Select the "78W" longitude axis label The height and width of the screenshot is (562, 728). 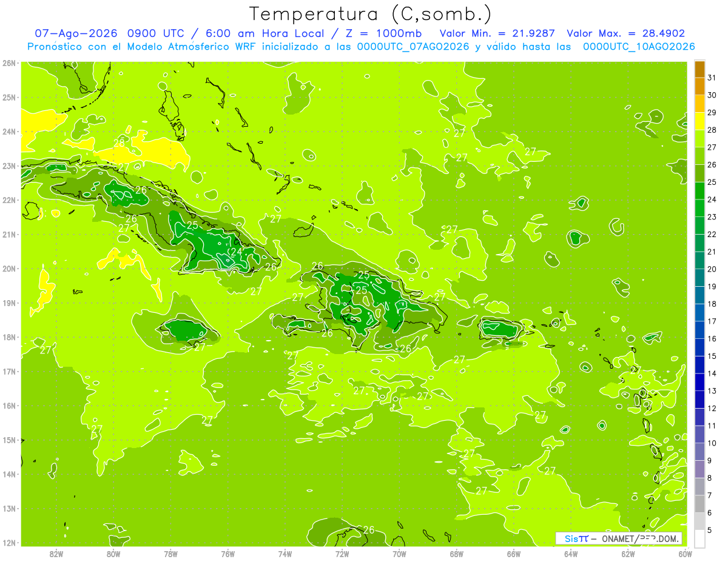(x=170, y=554)
